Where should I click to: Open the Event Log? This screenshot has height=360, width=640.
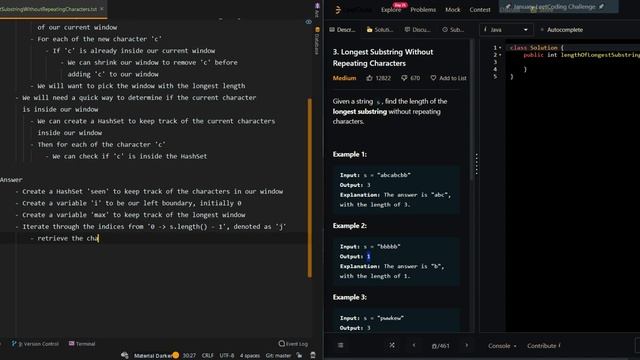click(x=293, y=344)
